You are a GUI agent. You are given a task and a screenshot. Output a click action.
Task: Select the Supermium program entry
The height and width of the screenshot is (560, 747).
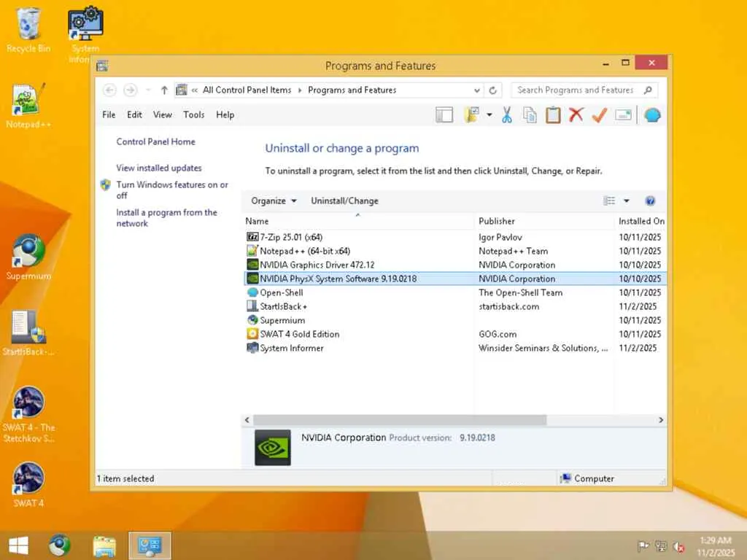[x=454, y=320]
